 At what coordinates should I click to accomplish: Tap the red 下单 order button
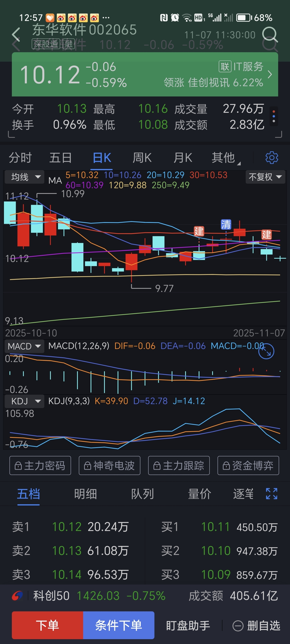(48, 625)
